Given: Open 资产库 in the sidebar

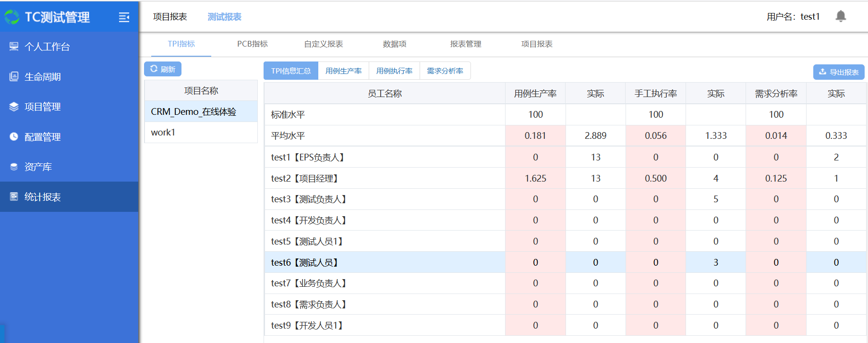Looking at the screenshot, I should coord(38,167).
